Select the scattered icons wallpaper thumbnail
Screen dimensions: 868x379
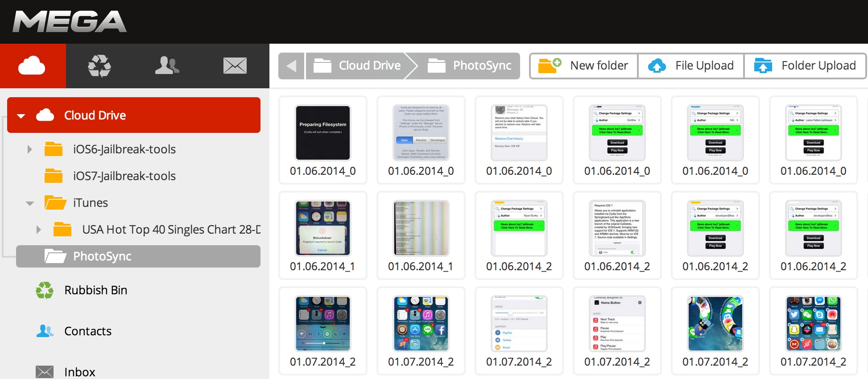click(715, 324)
